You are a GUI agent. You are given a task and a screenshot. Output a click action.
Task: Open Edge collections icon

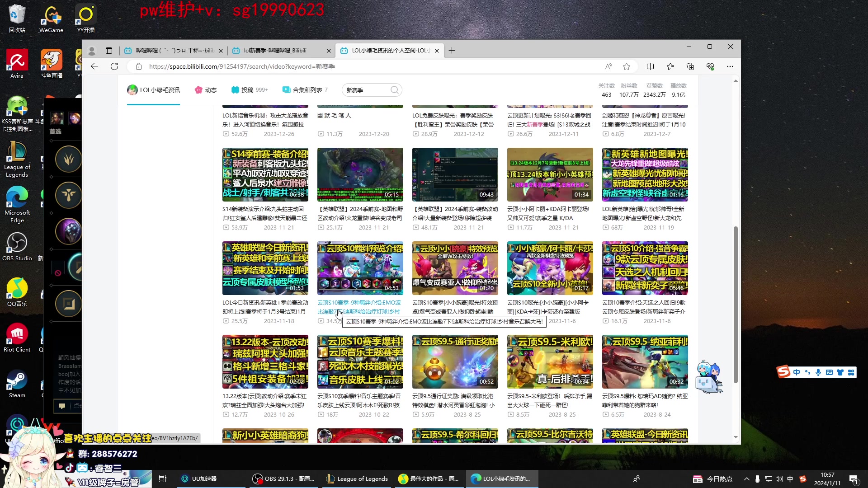coord(690,66)
